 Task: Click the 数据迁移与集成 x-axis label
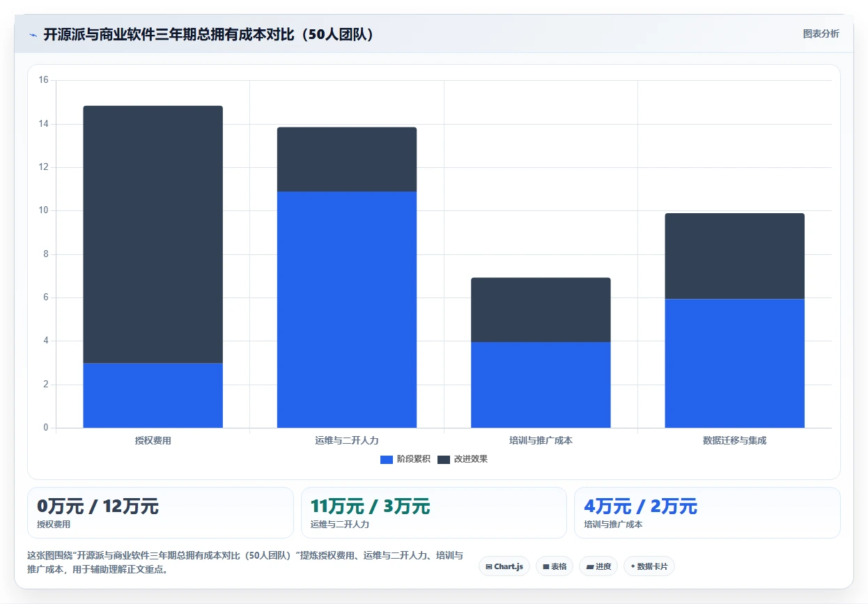point(735,440)
